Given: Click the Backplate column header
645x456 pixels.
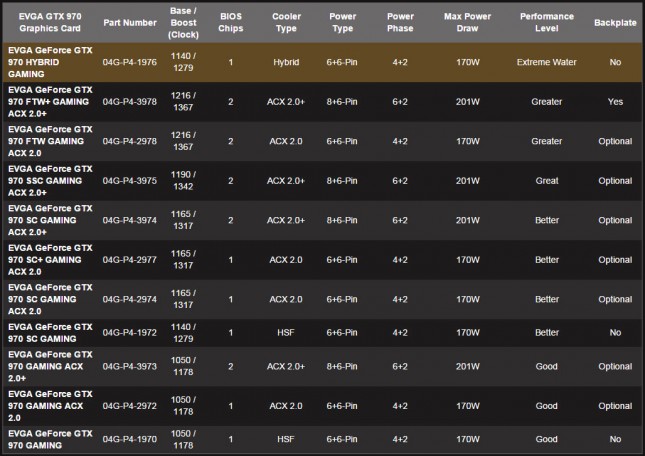Looking at the screenshot, I should pyautogui.click(x=615, y=23).
